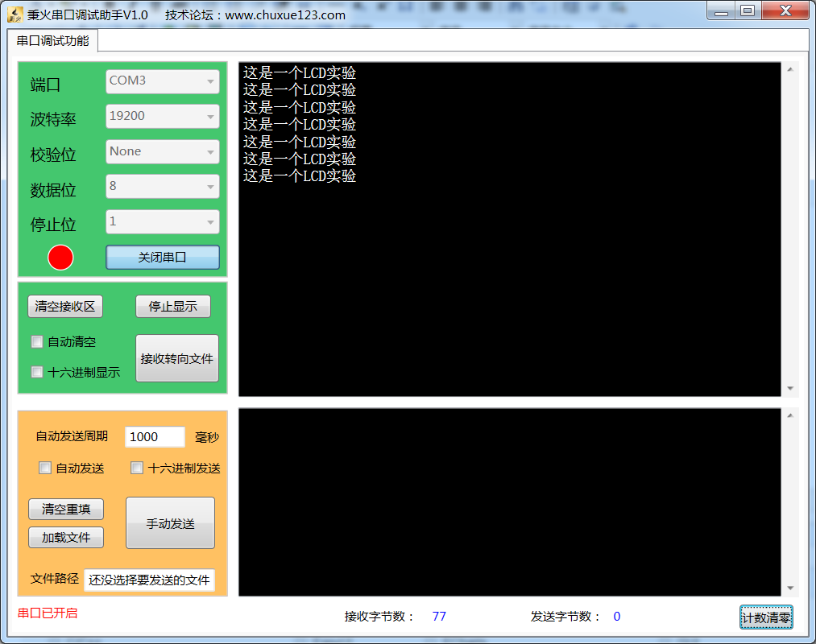Image resolution: width=816 pixels, height=644 pixels.
Task: Open the 停止位 1 dropdown
Action: [163, 221]
